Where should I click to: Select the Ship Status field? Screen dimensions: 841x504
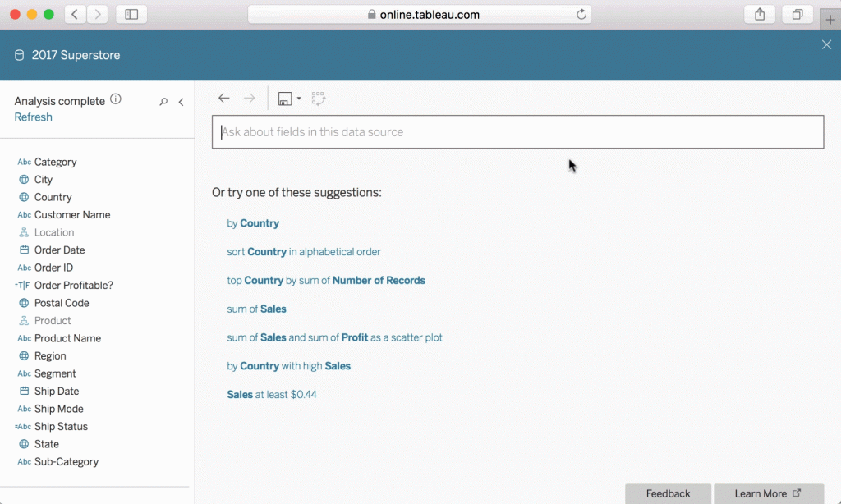coord(61,428)
